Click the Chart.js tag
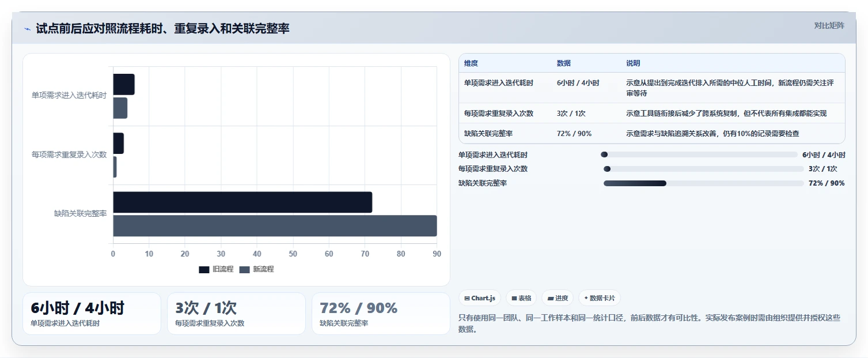The width and height of the screenshot is (868, 358). click(x=480, y=298)
